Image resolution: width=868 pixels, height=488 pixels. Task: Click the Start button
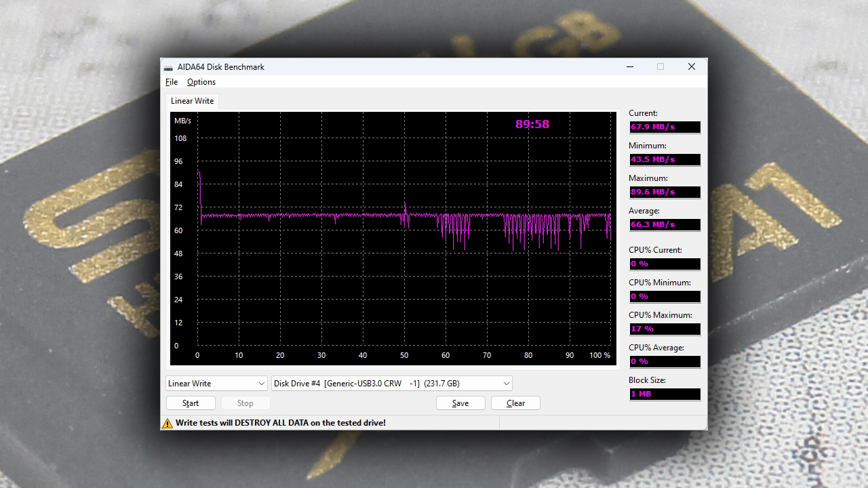(x=191, y=403)
